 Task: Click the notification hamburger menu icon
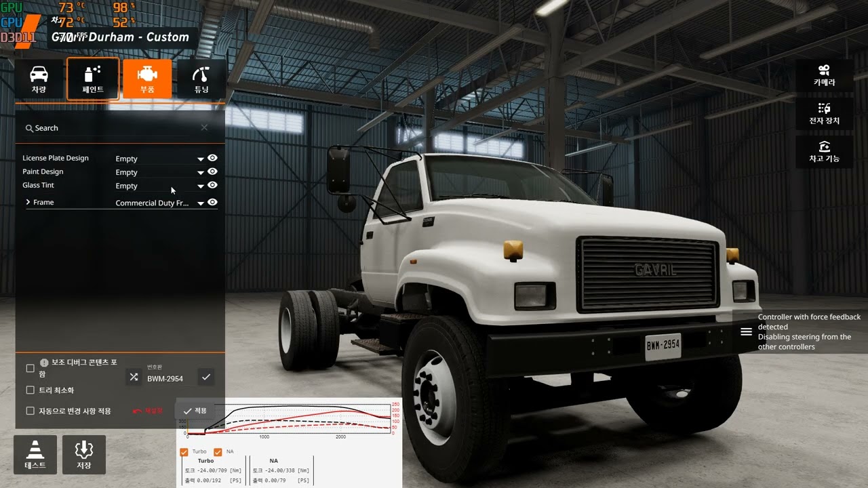tap(746, 332)
